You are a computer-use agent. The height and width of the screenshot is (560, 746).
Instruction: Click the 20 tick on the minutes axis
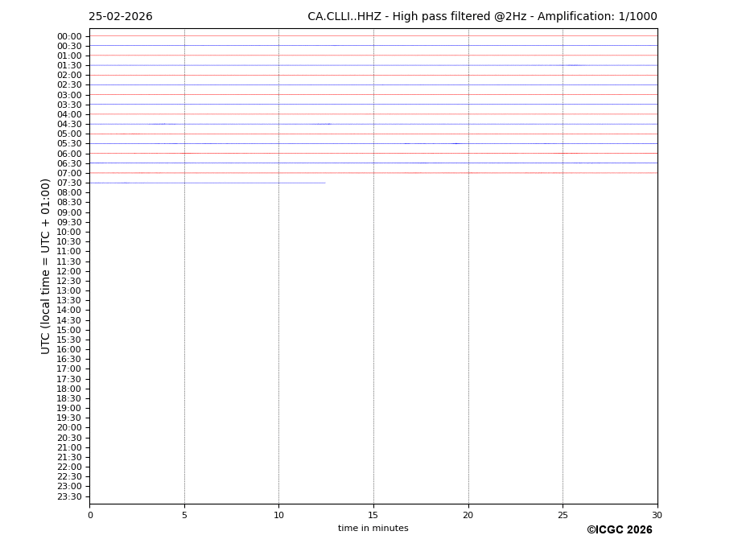pos(468,515)
